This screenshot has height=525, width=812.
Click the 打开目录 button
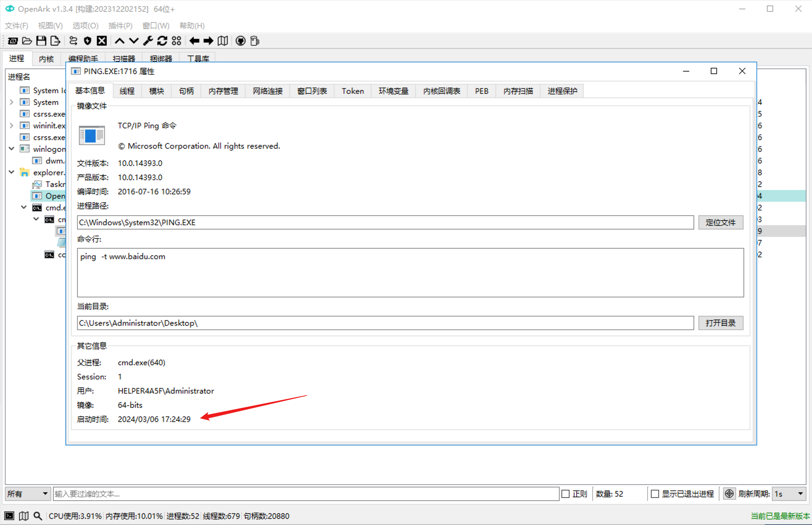720,323
